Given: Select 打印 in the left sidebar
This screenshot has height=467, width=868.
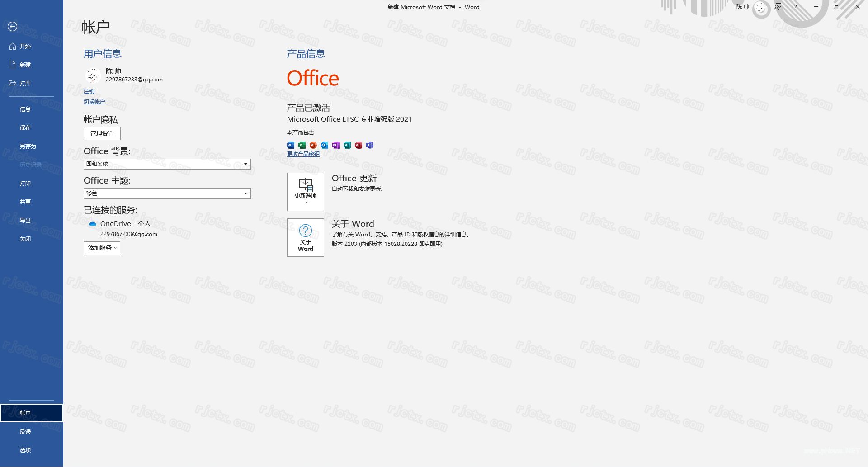Looking at the screenshot, I should [25, 183].
